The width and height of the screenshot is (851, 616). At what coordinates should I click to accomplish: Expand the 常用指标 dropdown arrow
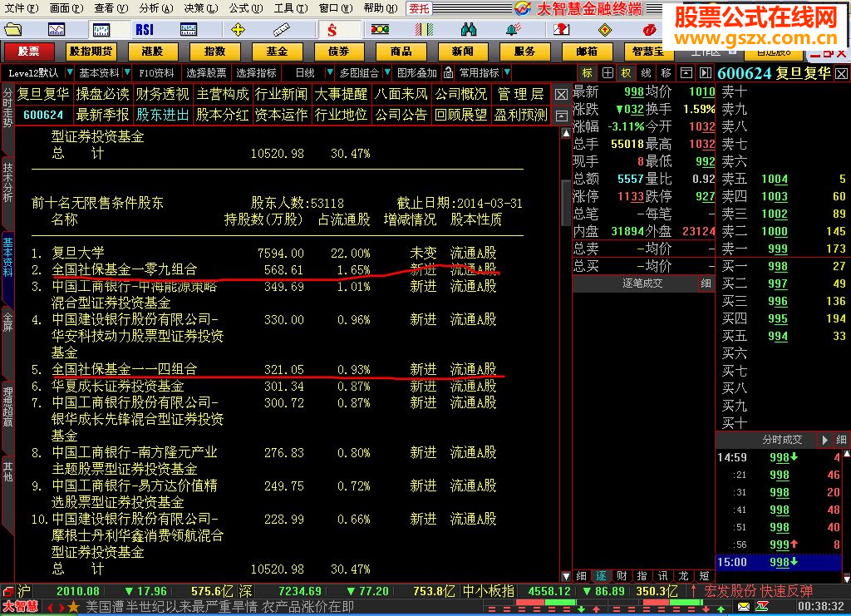pos(507,72)
